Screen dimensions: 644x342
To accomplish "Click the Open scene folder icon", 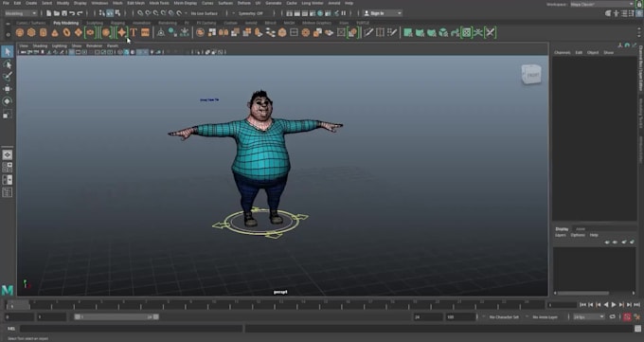I will (x=56, y=13).
